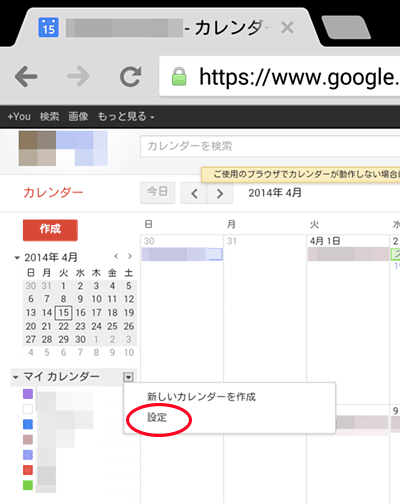Click the カレンダーを検索 search field
This screenshot has height=503, width=400.
[x=270, y=146]
